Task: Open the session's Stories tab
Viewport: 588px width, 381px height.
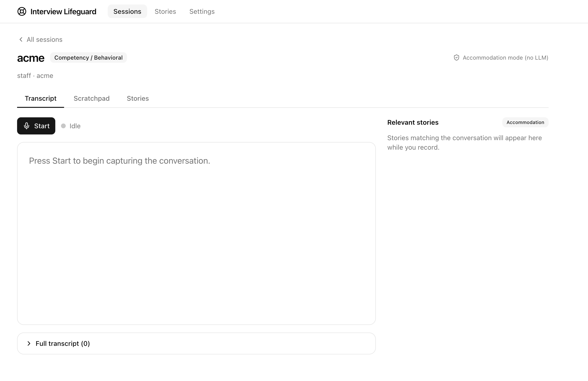Action: [138, 98]
